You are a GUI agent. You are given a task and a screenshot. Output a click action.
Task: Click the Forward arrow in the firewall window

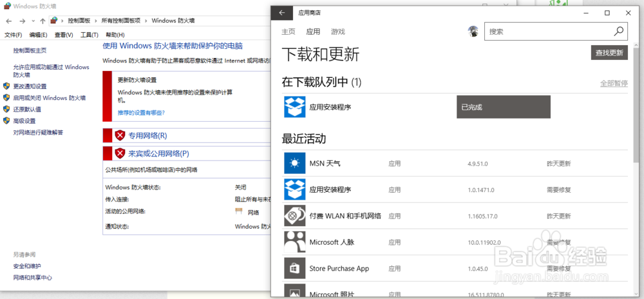point(22,21)
